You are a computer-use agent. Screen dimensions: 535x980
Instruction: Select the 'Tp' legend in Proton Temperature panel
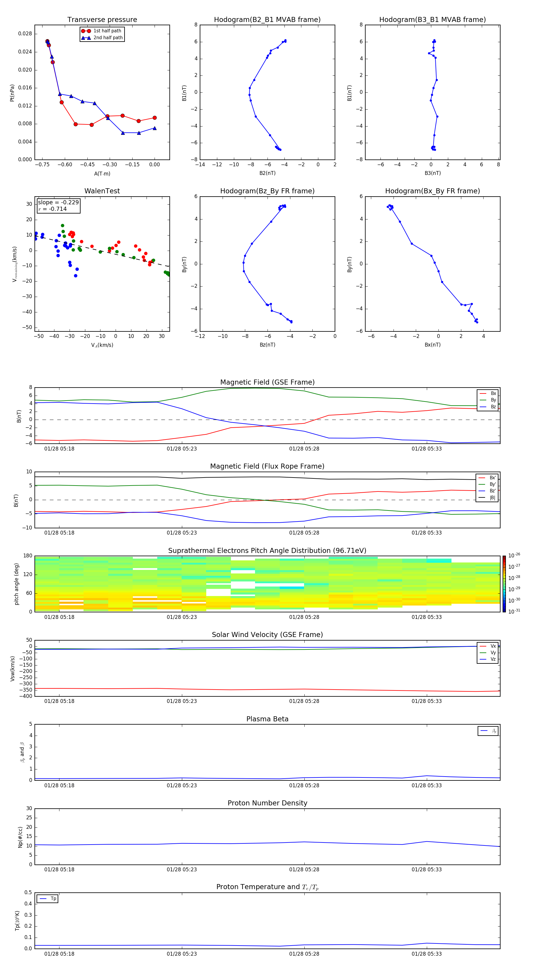pos(48,899)
